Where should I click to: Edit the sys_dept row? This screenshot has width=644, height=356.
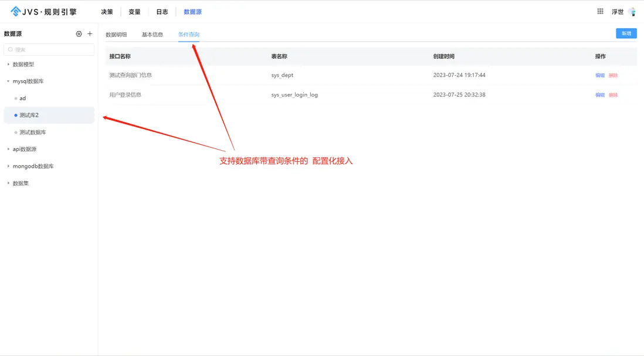pos(600,75)
